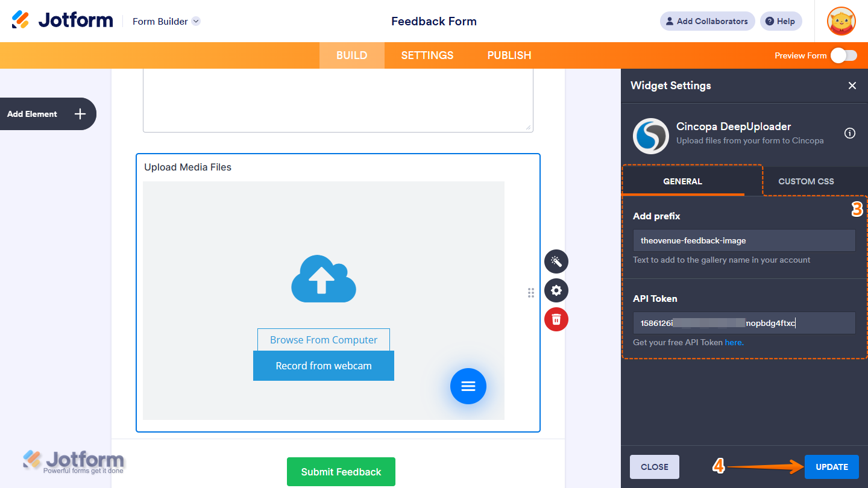Switch to the PUBLISH tab
The image size is (868, 488).
pyautogui.click(x=509, y=55)
